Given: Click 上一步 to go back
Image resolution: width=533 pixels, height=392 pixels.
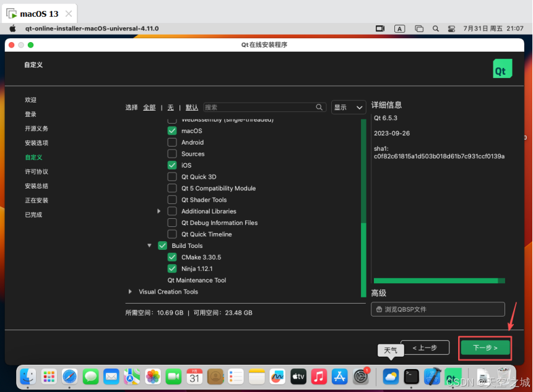Looking at the screenshot, I should (425, 348).
